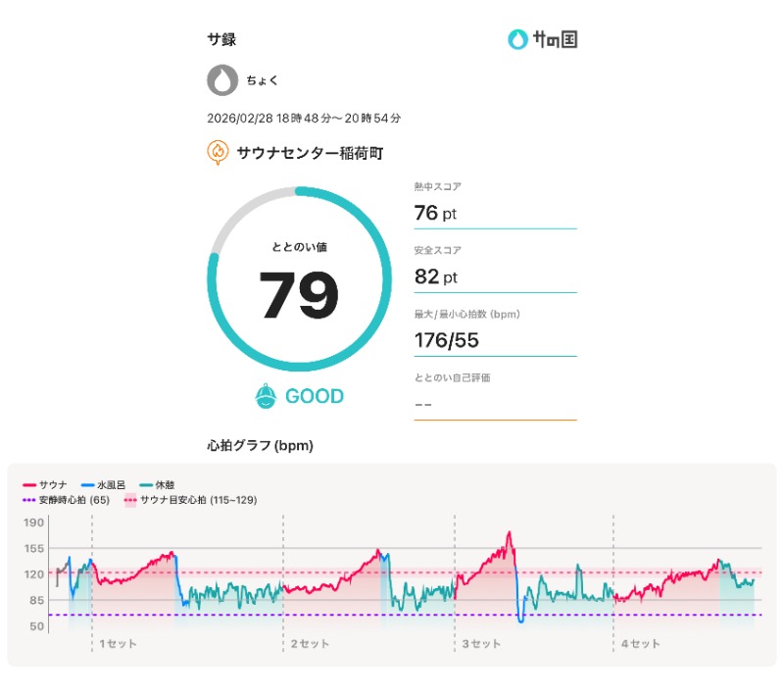
Task: Jump to the 4セット marker
Action: coord(640,644)
